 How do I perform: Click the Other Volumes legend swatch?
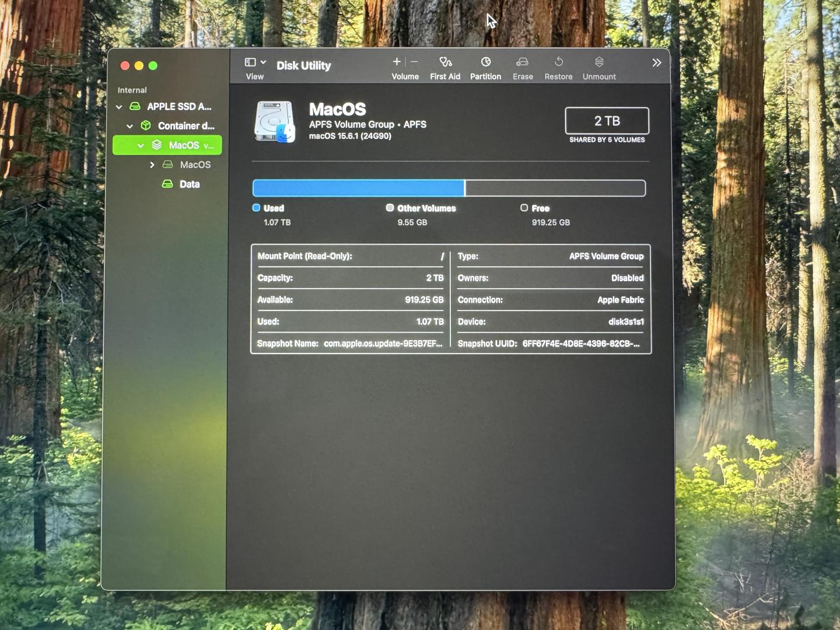click(x=390, y=208)
